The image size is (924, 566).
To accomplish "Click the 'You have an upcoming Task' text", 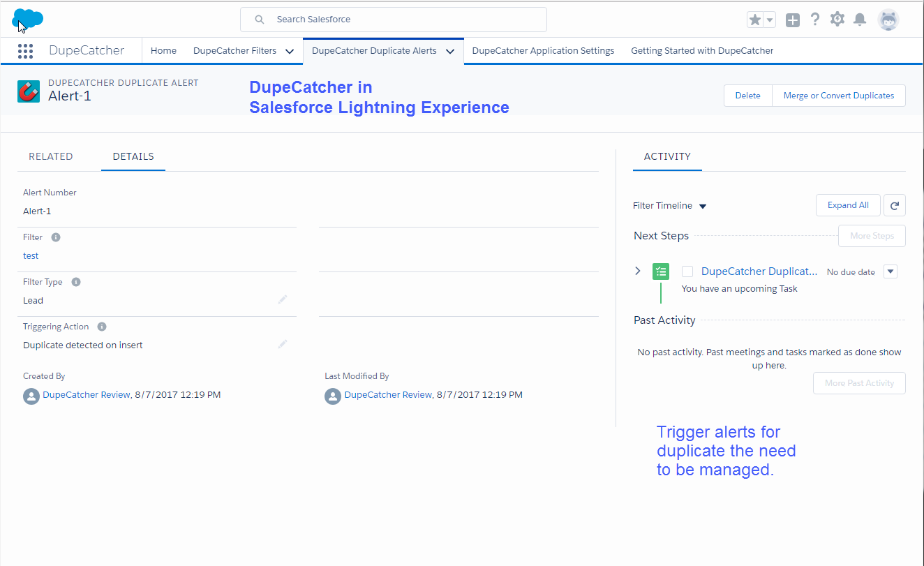I will coord(740,288).
